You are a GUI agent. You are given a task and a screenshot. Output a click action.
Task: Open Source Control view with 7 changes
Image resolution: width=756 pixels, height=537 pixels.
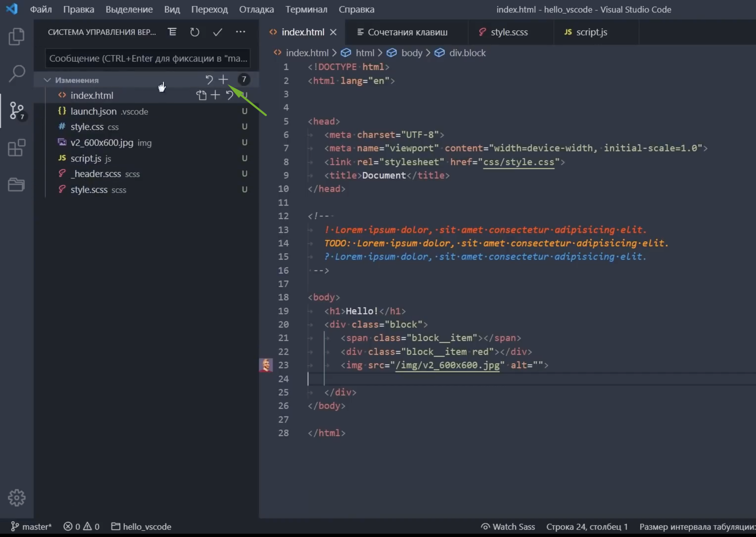point(17,110)
